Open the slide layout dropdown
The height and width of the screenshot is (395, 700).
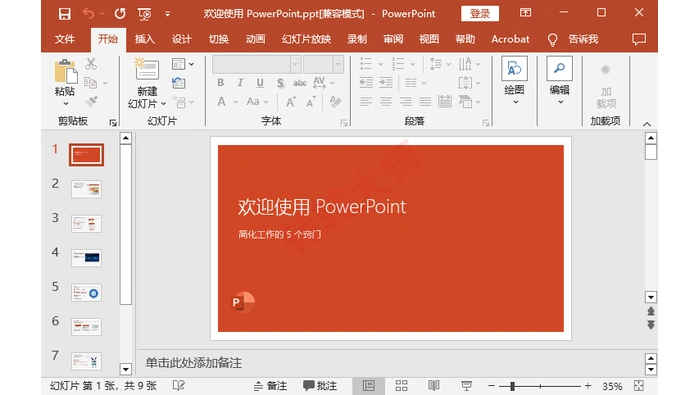(183, 64)
